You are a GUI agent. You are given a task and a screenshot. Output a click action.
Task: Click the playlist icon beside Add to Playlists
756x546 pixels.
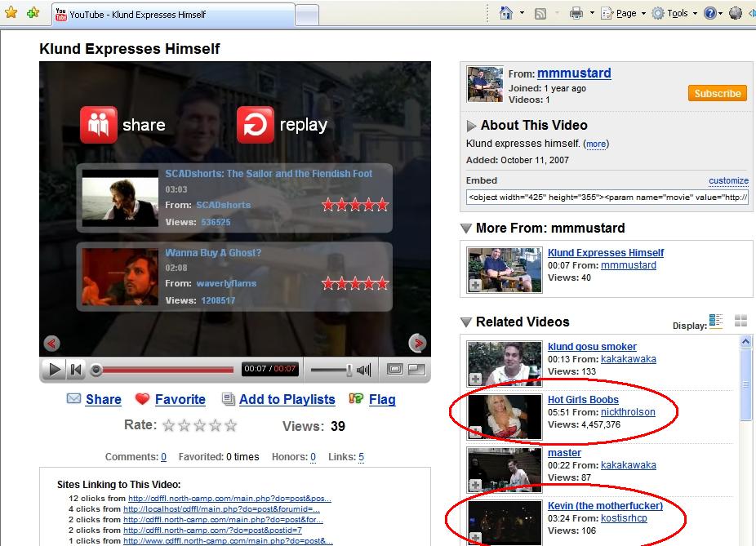(x=228, y=398)
